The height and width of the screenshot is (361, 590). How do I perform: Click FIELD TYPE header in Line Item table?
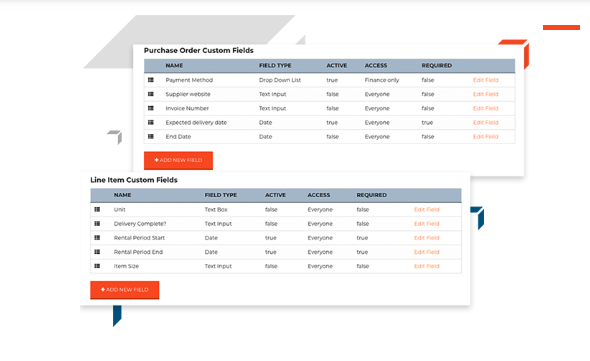tap(221, 195)
